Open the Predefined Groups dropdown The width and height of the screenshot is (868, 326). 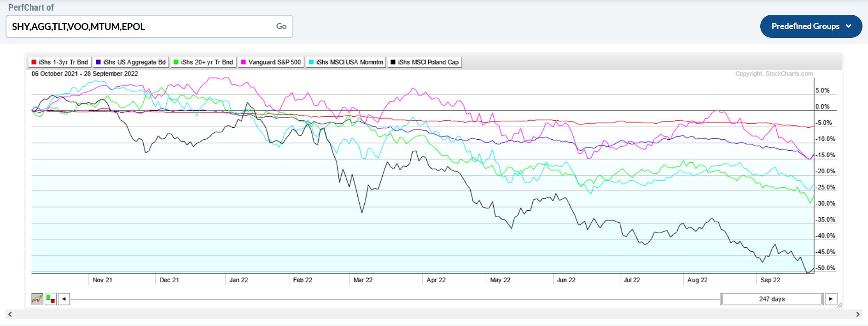pos(810,26)
